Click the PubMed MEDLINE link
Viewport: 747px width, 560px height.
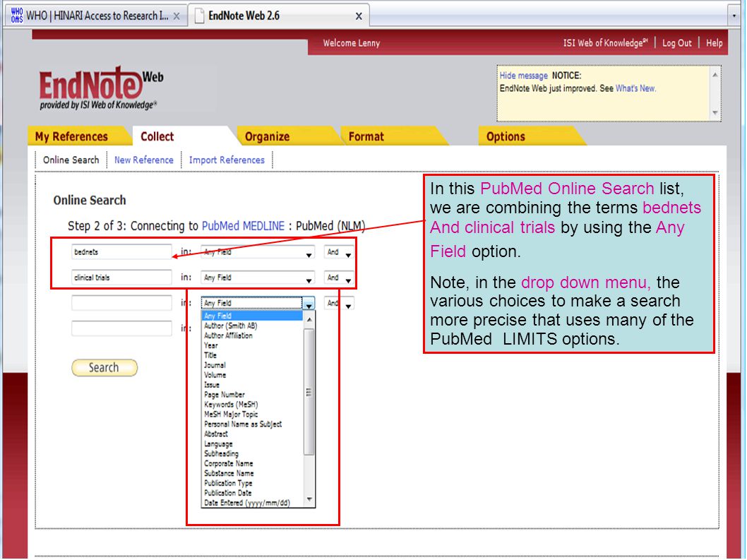pos(243,226)
